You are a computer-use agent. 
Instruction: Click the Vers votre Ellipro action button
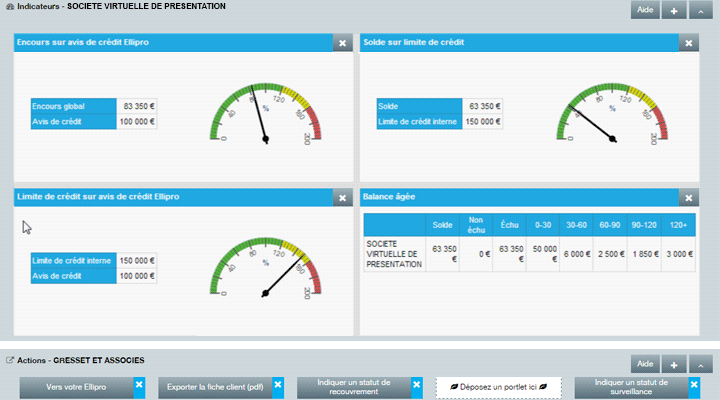76,388
